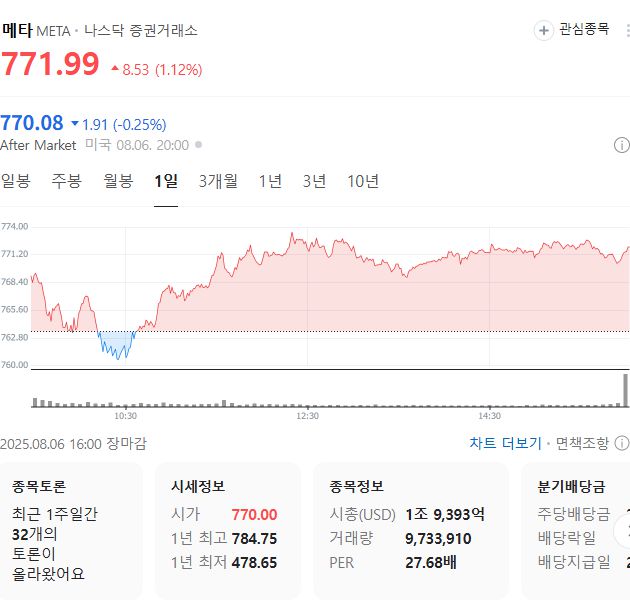The height and width of the screenshot is (600, 630).
Task: Open the 월봉 chart tab
Action: tap(118, 181)
